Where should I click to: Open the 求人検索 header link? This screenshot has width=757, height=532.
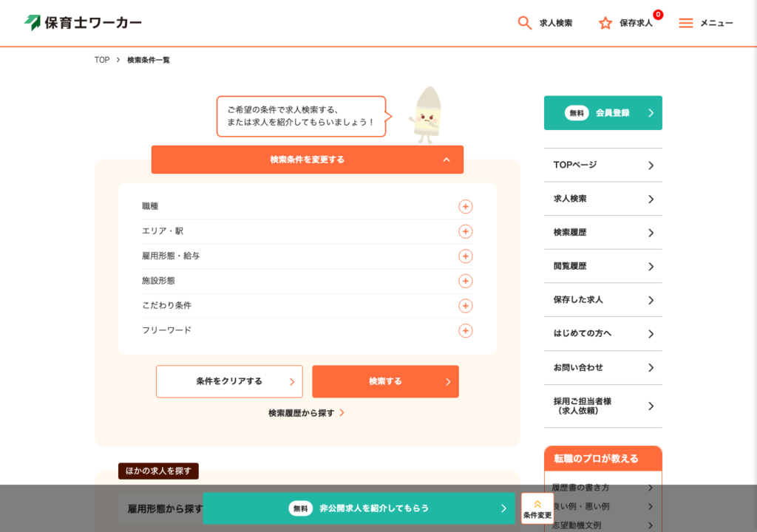(556, 23)
